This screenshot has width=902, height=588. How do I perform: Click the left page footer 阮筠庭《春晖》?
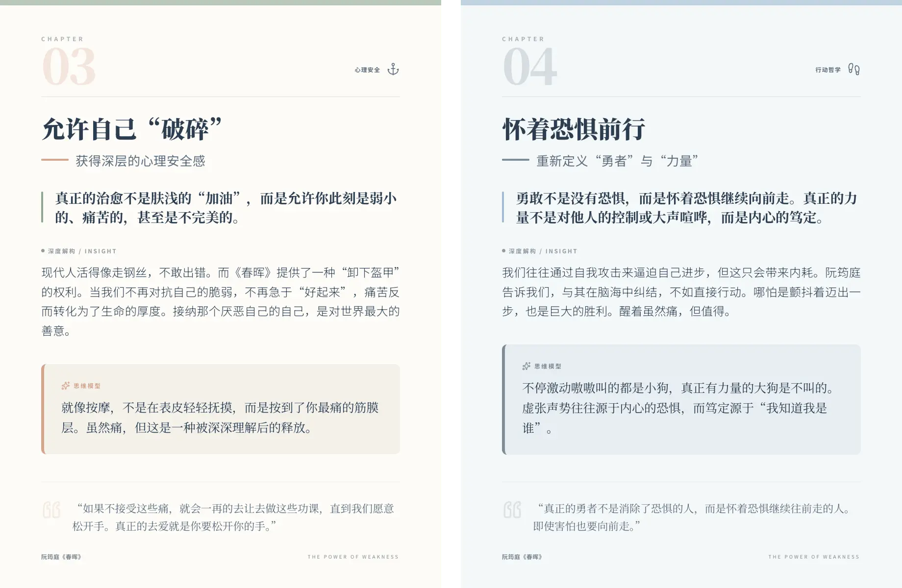(61, 557)
